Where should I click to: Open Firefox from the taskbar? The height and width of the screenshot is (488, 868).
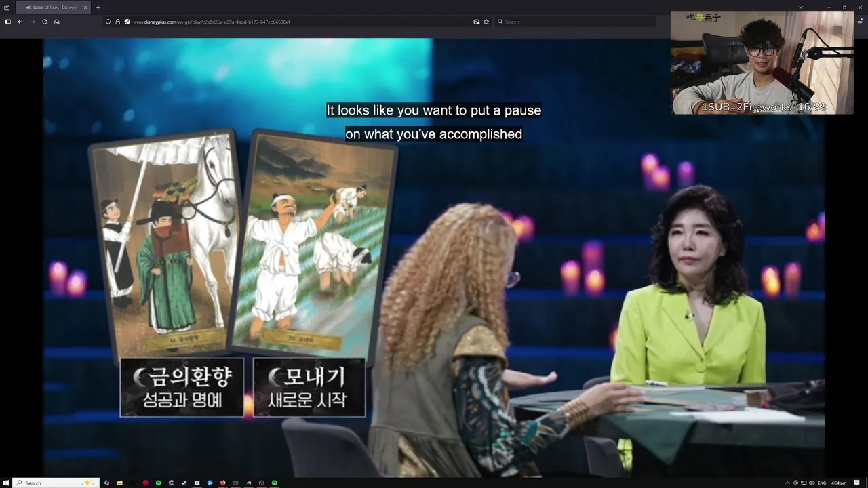(222, 483)
